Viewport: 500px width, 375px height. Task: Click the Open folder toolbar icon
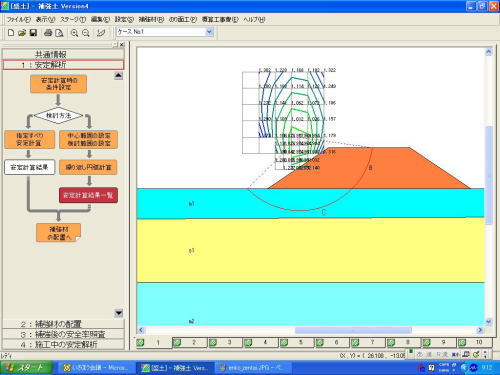(22, 33)
